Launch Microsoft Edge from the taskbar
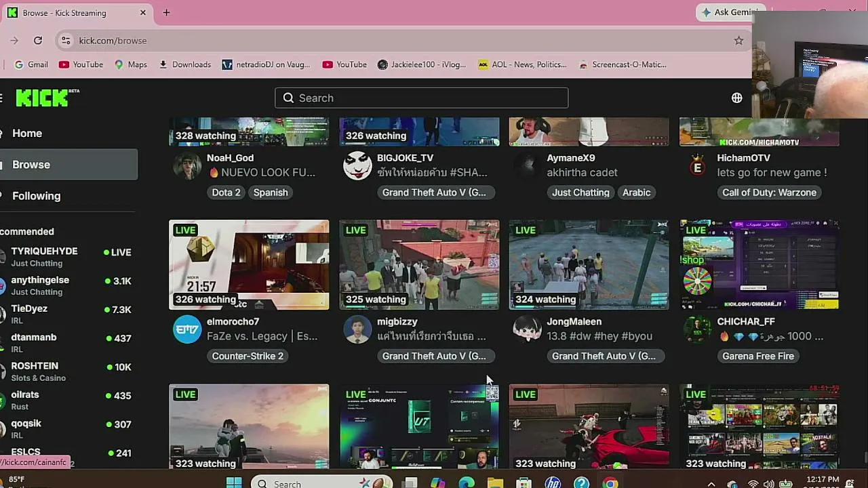This screenshot has height=488, width=868. pos(467,483)
